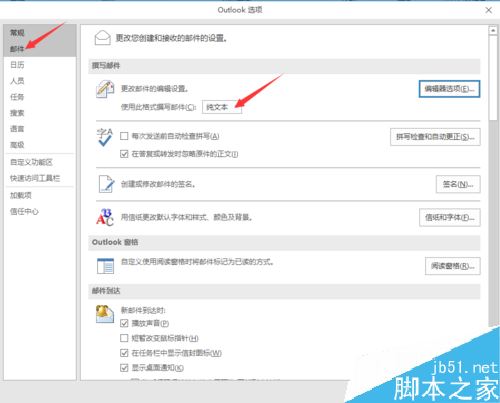Close the Outlook 选项 dialog
Viewport: 500px width, 403px height.
(488, 10)
